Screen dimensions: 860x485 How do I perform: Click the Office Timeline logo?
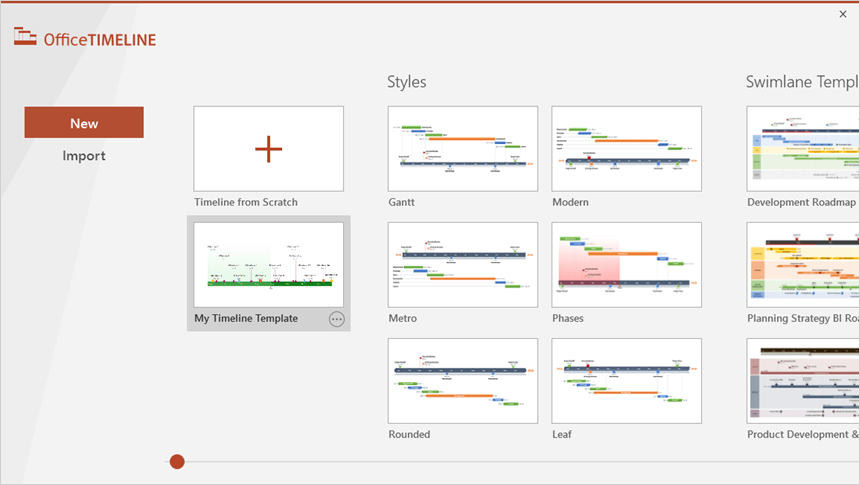pyautogui.click(x=85, y=38)
